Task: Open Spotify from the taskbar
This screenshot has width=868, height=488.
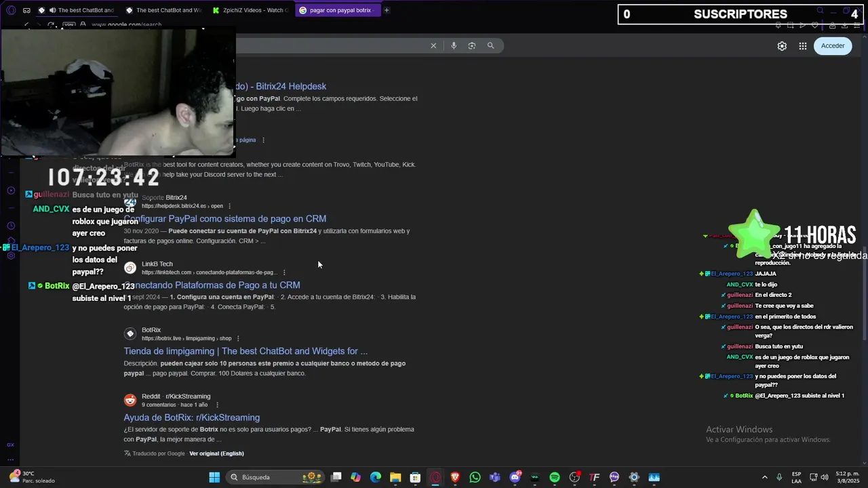Action: click(555, 477)
